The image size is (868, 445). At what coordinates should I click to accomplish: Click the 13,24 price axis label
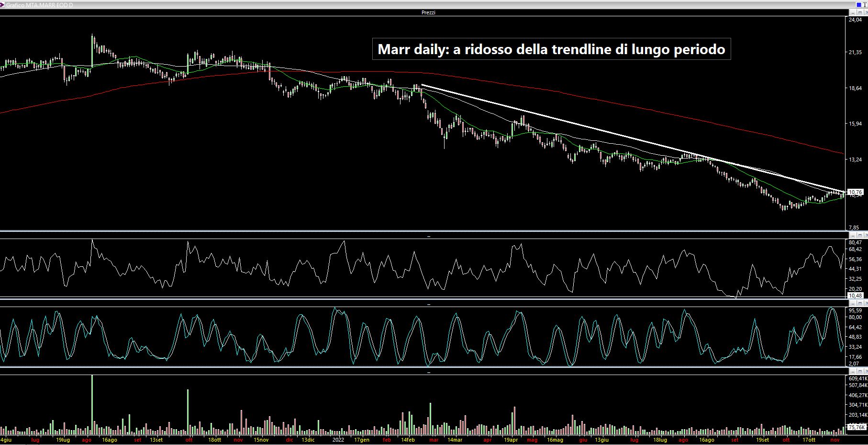tap(855, 160)
